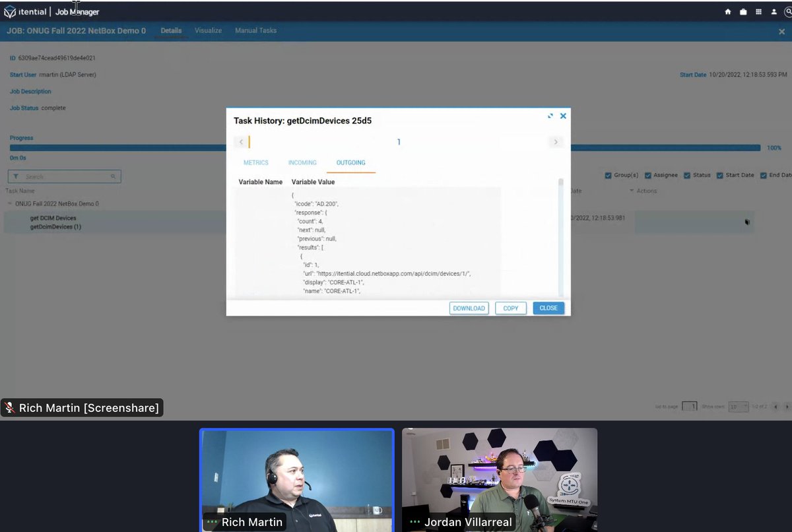
Task: Go to next page arrow in pagination
Action: tap(787, 407)
